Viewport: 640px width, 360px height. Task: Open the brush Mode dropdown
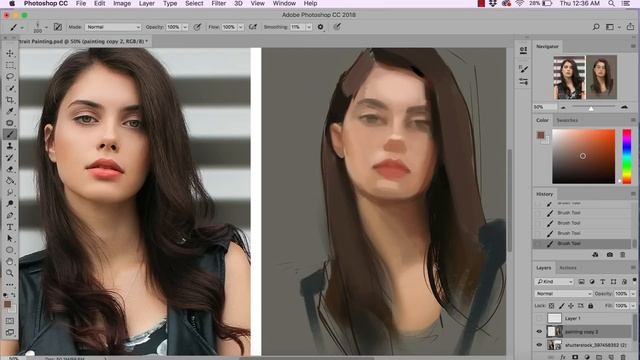pyautogui.click(x=113, y=27)
